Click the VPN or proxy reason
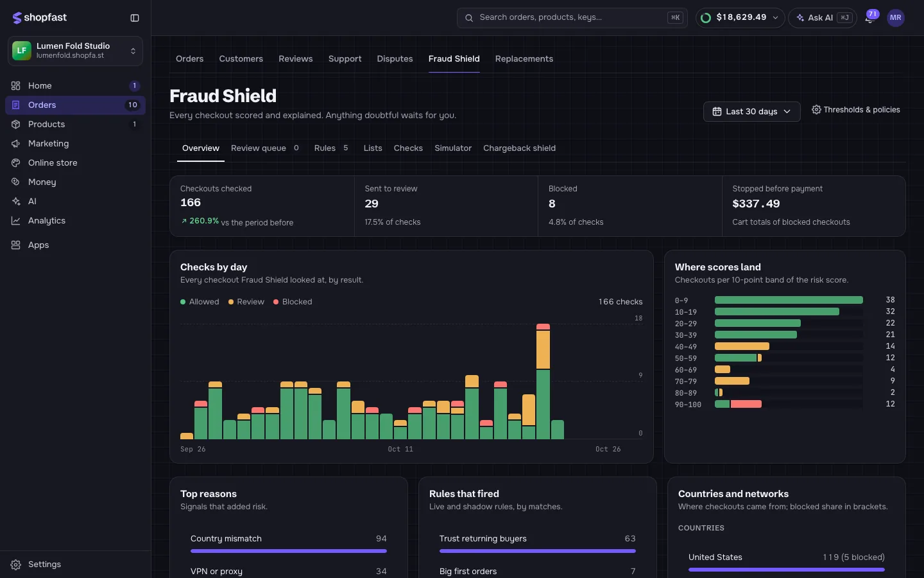The image size is (924, 578). [217, 571]
